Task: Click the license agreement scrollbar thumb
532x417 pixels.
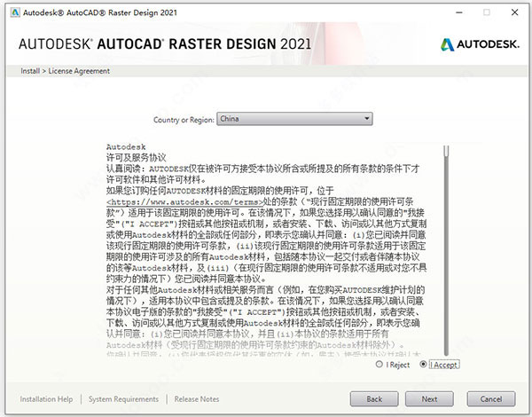Action: pyautogui.click(x=447, y=151)
